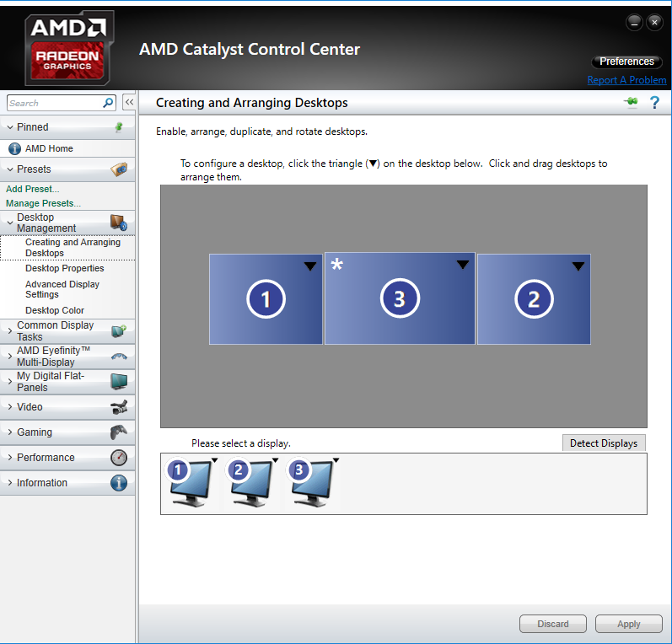Open the triangle menu on desktop 2

point(578,266)
